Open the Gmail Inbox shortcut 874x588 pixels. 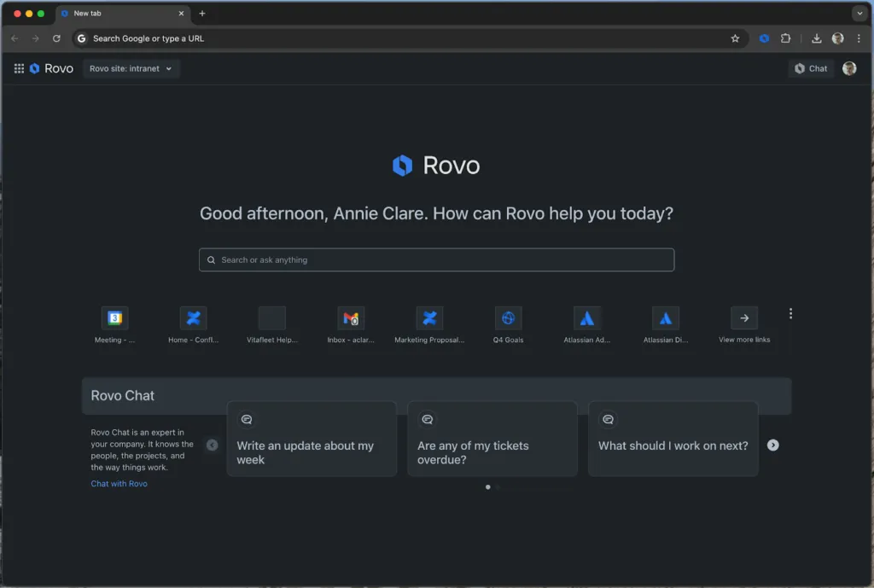click(x=351, y=318)
